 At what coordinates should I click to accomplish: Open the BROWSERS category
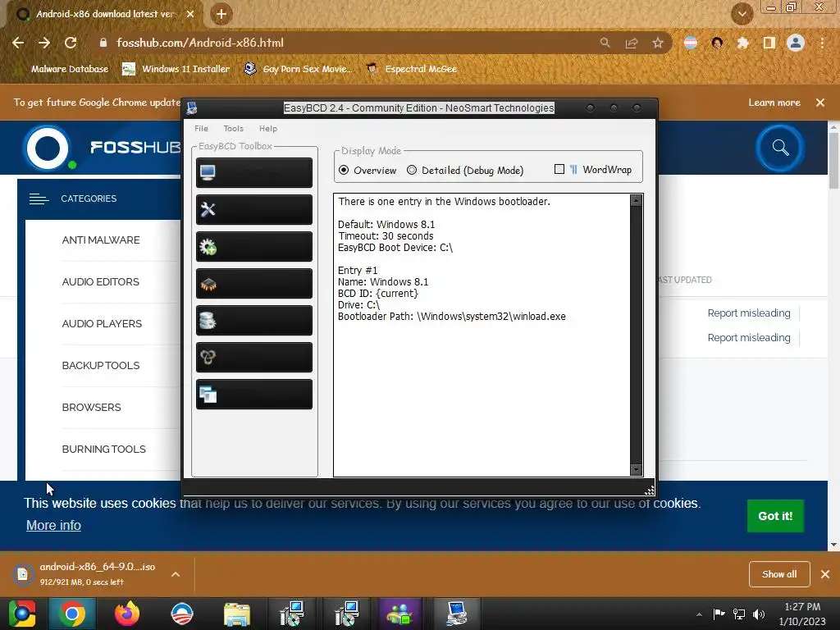(x=92, y=407)
